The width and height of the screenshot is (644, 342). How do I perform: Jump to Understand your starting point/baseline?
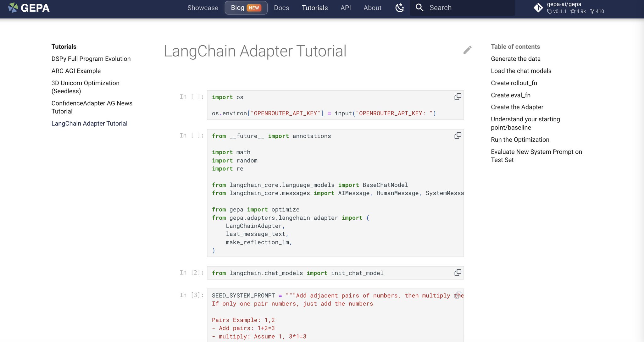525,123
